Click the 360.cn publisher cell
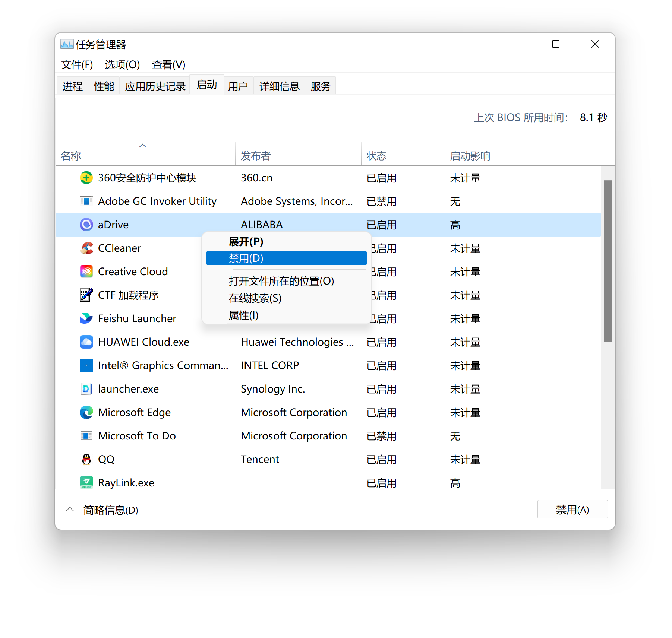 point(257,178)
